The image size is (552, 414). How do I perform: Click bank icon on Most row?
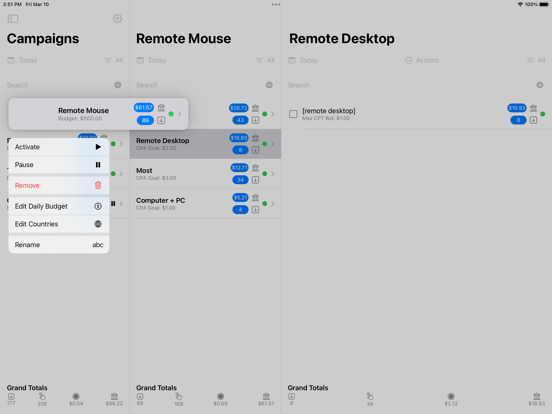point(255,168)
